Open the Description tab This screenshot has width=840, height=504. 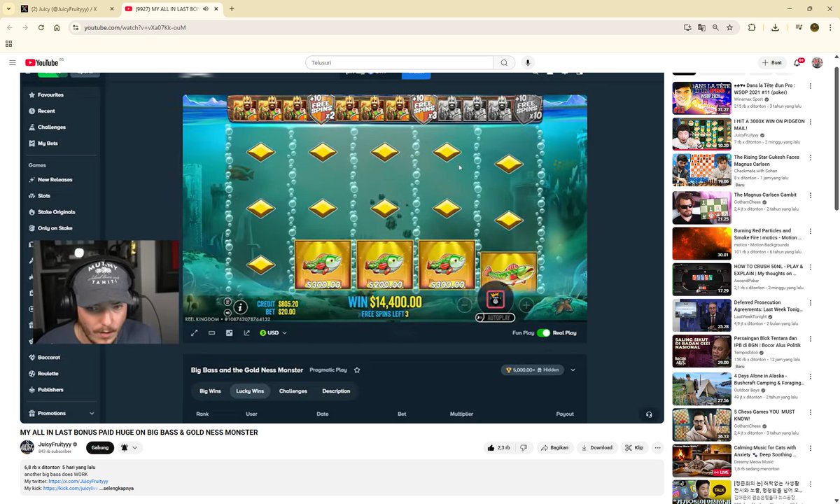pos(336,391)
